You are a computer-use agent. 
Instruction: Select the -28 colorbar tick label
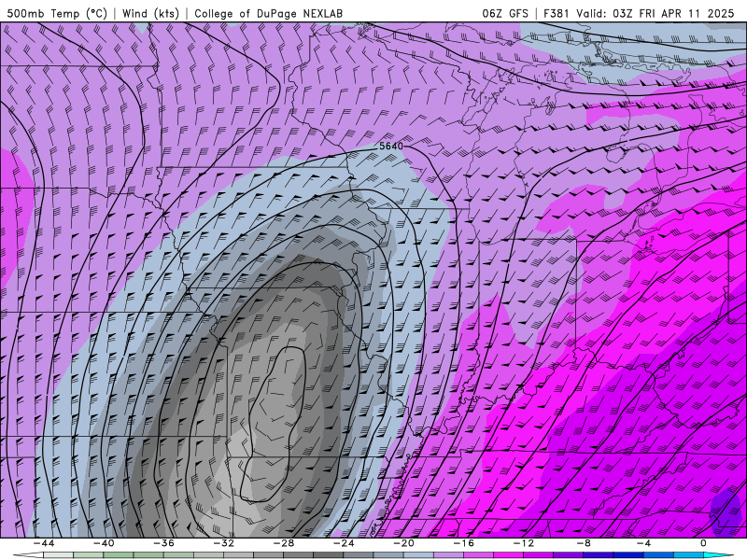click(284, 543)
